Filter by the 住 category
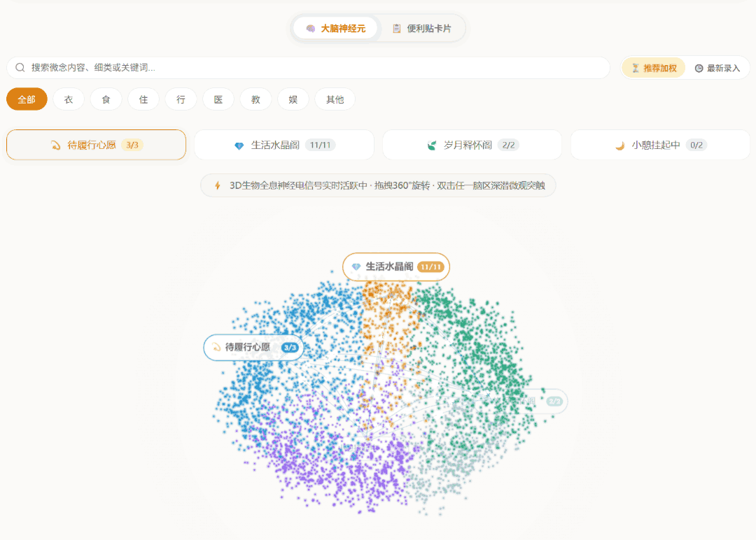 point(143,99)
